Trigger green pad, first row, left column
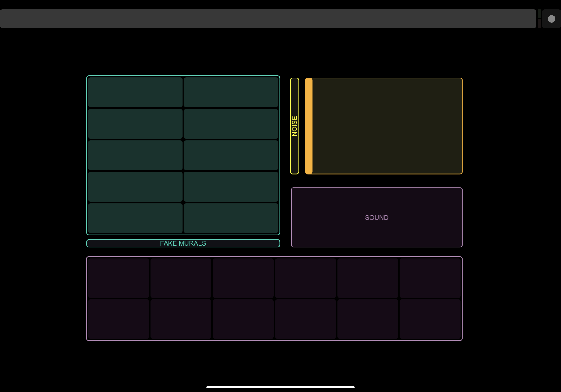This screenshot has height=392, width=561. [x=135, y=92]
